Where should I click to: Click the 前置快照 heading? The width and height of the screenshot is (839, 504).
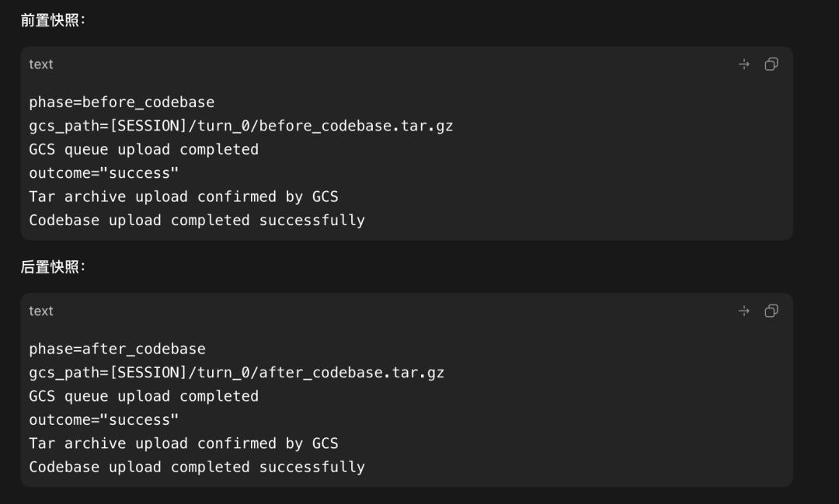pos(53,20)
